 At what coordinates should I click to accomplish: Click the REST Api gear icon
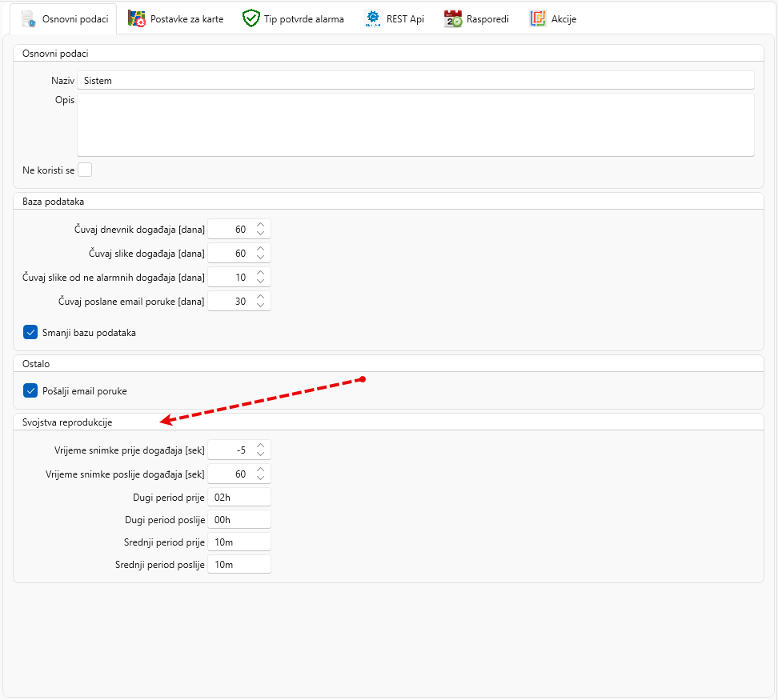coord(373,18)
